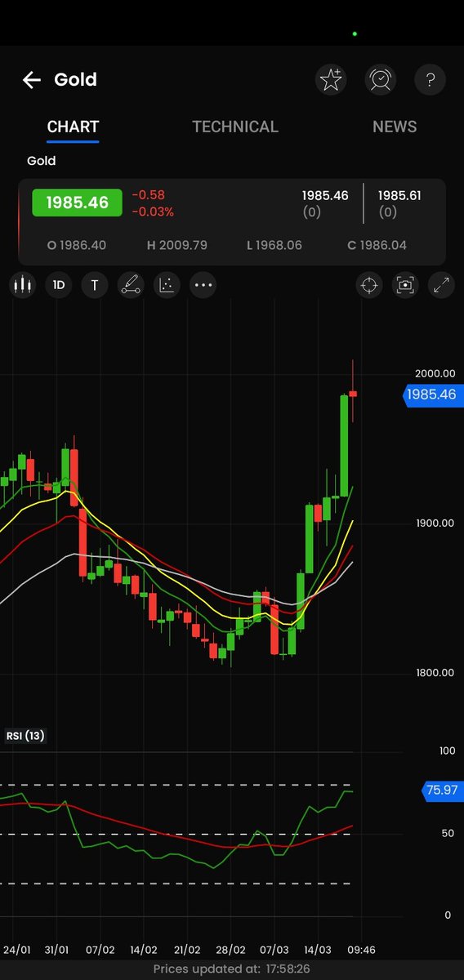Take a chart snapshot with camera icon
The height and width of the screenshot is (980, 464).
pyautogui.click(x=405, y=285)
